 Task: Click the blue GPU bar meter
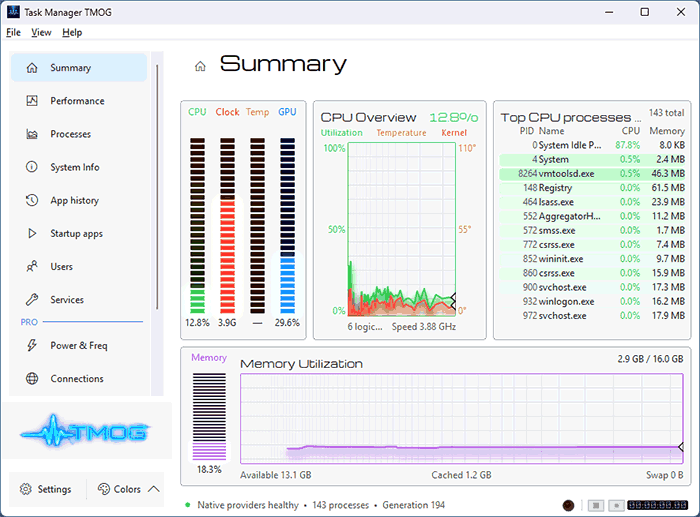287,225
